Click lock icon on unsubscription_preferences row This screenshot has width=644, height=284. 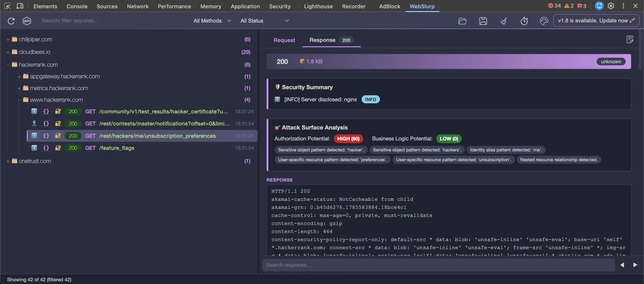click(58, 136)
